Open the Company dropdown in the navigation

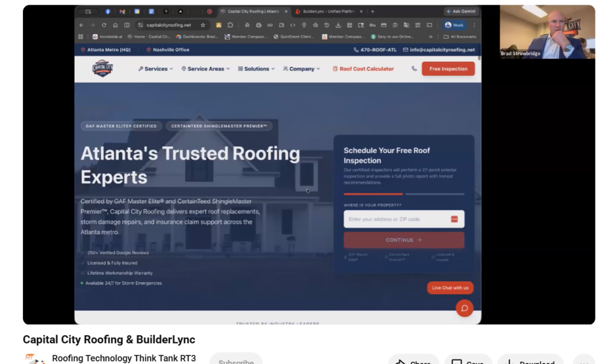point(302,69)
